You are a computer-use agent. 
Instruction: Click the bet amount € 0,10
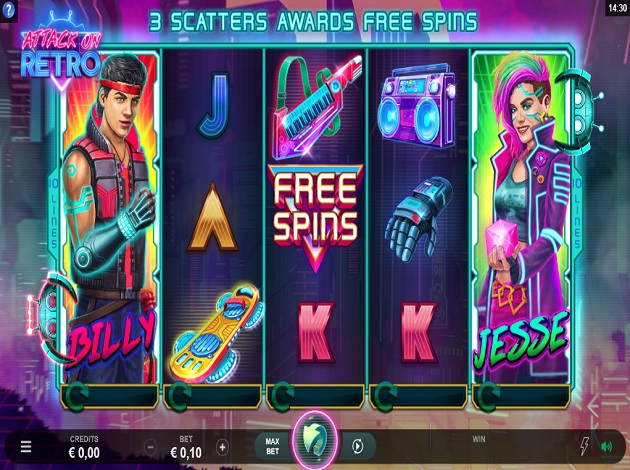tap(186, 453)
